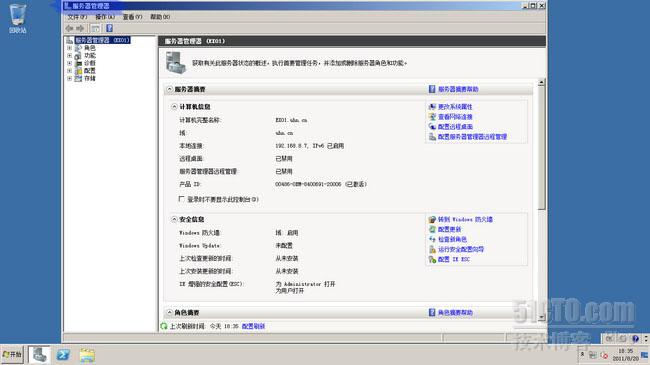Click the 配置 (Configuration) icon in the tree
This screenshot has width=650, height=365.
coord(78,71)
